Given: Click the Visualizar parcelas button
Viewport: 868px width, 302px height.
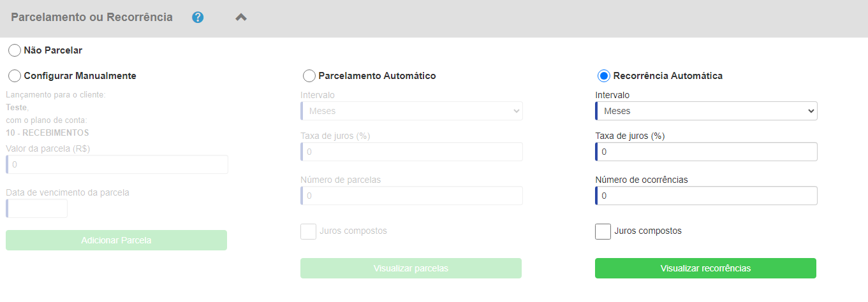Looking at the screenshot, I should click(x=411, y=268).
